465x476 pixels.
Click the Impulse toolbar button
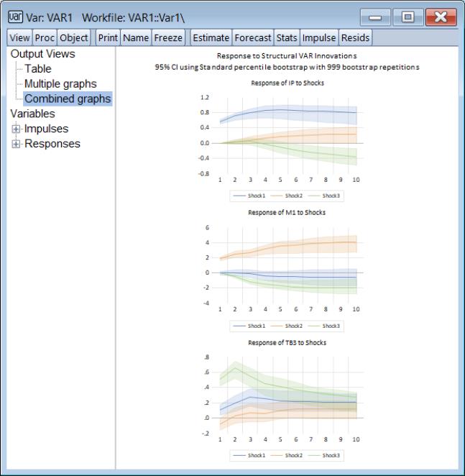click(319, 38)
